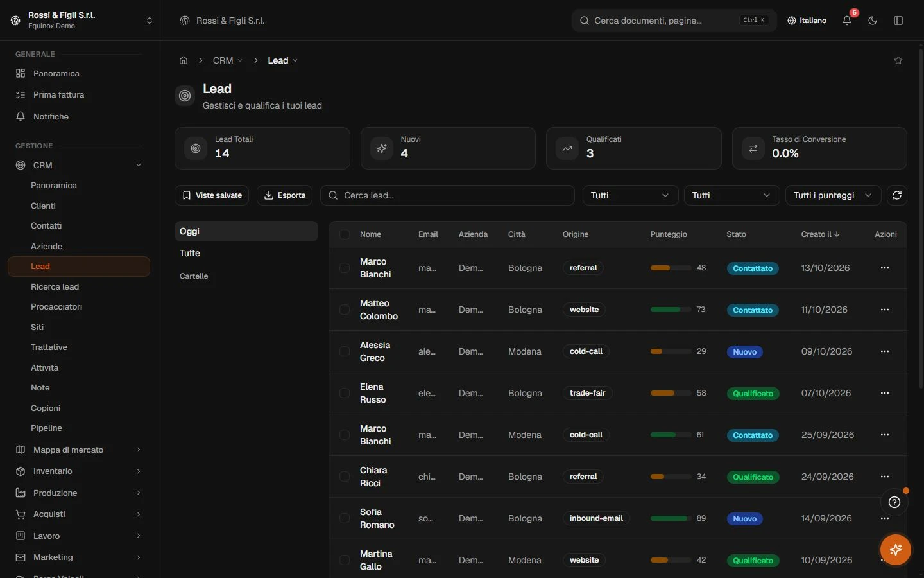Open row actions for Matteo Colombo
Viewport: 924px width, 578px height.
tap(885, 310)
